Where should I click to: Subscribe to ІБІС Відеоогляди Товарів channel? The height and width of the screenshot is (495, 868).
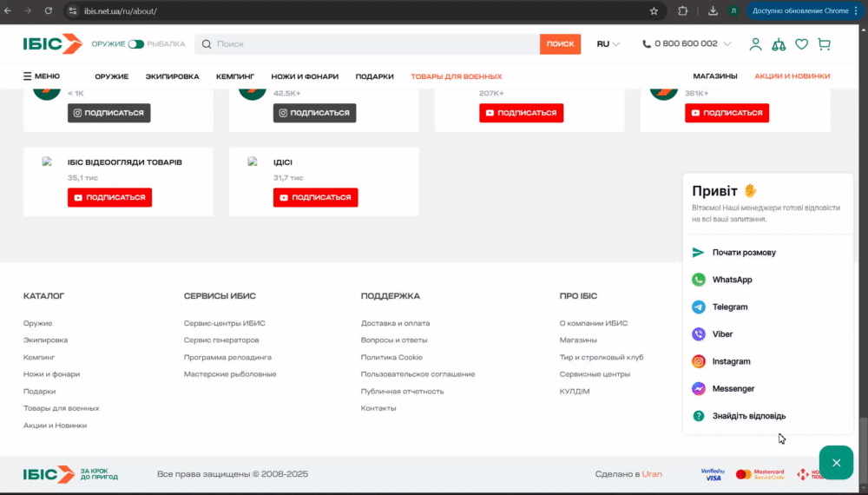[x=109, y=198]
